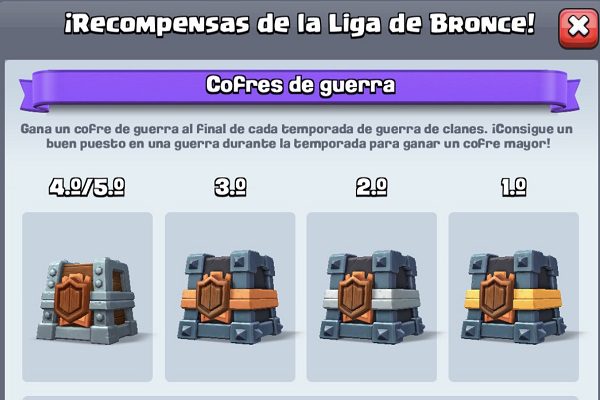The height and width of the screenshot is (400, 600).
Task: Tap the wooden 4th/5th place war chest
Action: click(87, 297)
